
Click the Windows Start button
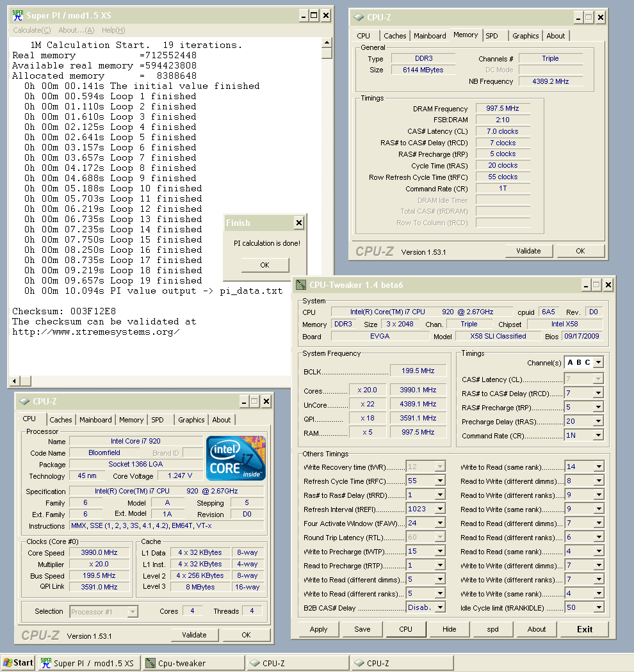[x=18, y=662]
